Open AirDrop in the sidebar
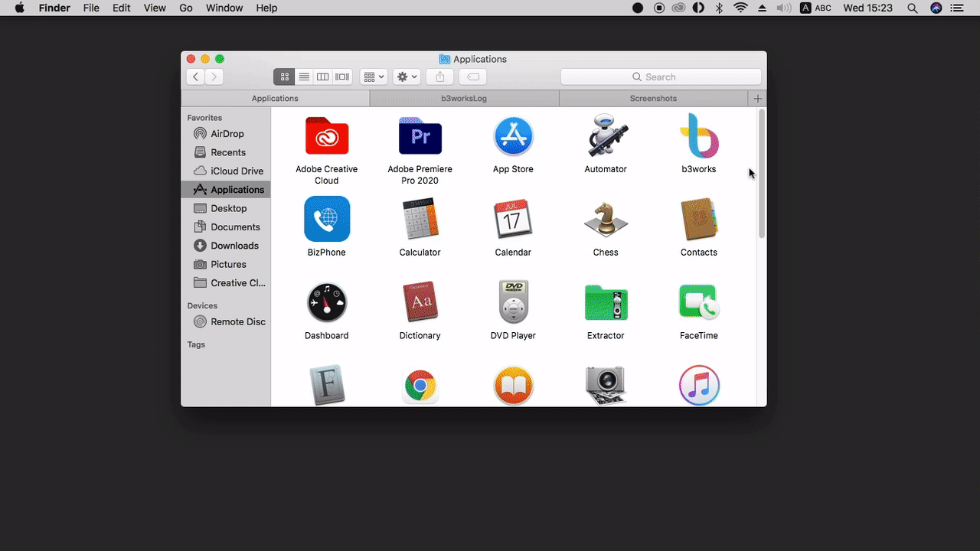 [x=226, y=134]
